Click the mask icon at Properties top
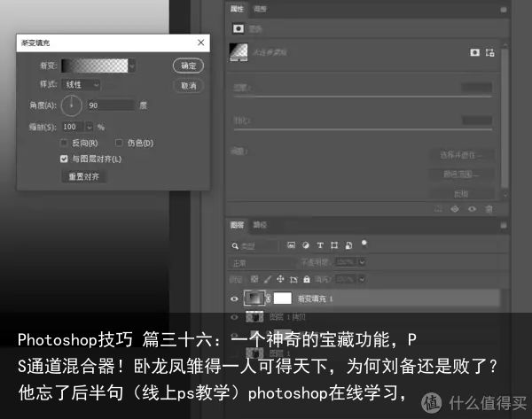The image size is (532, 419). pos(239,28)
